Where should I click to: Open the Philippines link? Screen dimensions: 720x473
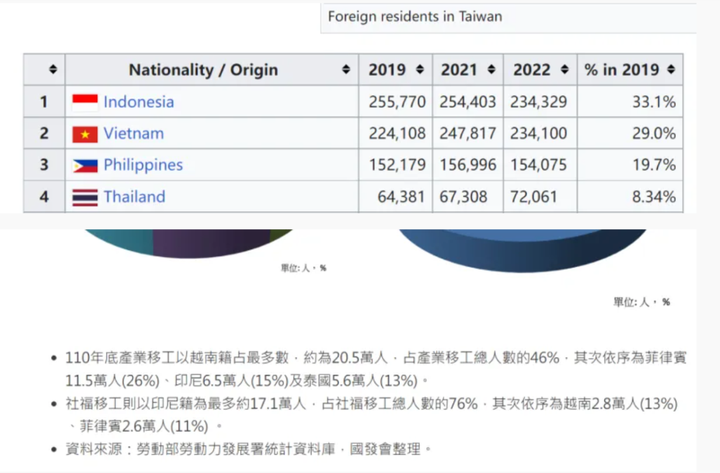(143, 165)
